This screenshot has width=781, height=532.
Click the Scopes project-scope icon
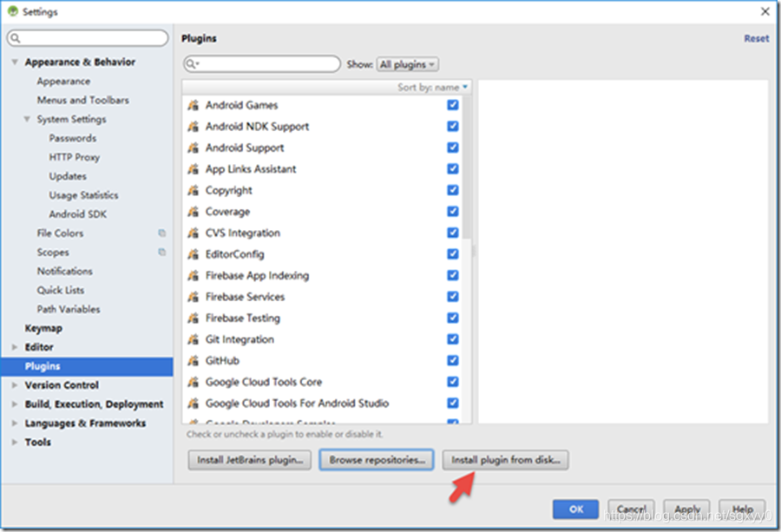coord(162,252)
